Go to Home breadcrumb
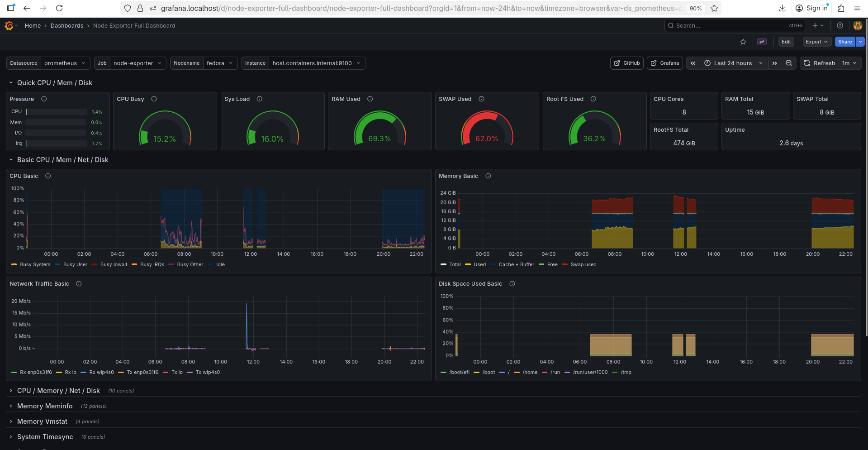The height and width of the screenshot is (450, 868). tap(33, 26)
